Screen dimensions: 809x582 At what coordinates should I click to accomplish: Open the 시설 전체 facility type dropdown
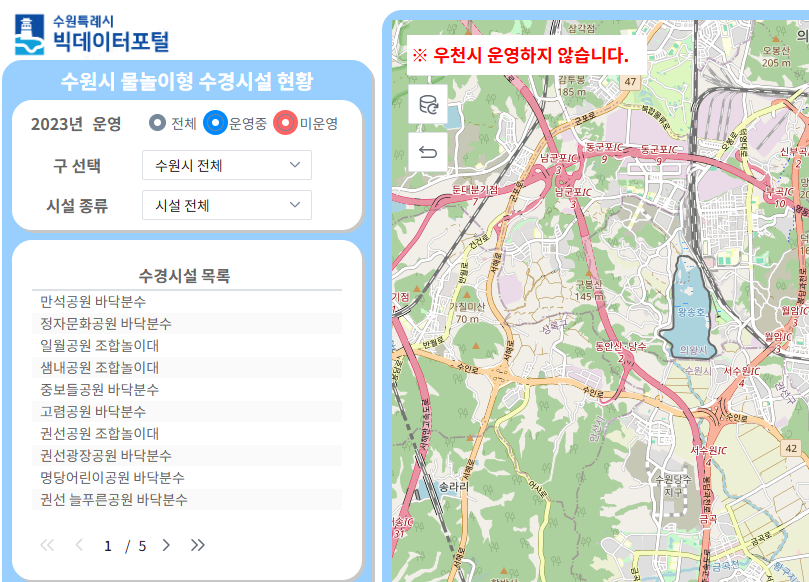click(226, 205)
